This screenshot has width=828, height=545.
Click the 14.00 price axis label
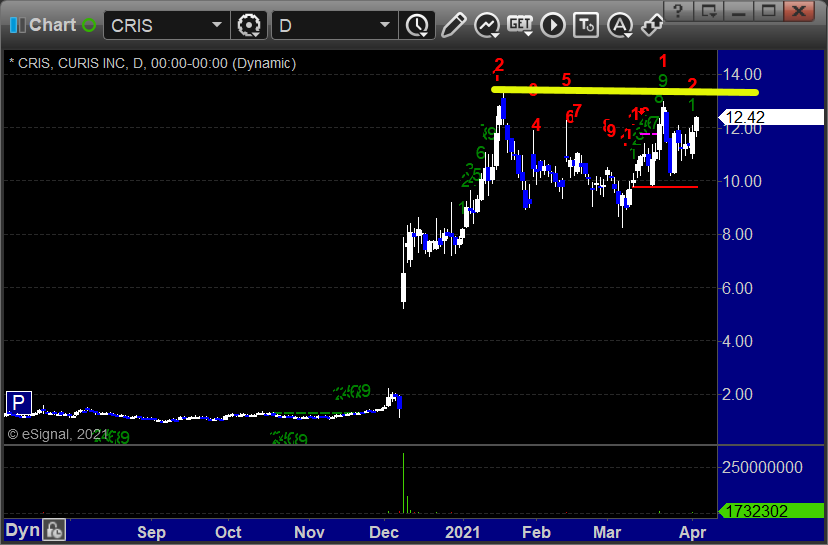(742, 74)
